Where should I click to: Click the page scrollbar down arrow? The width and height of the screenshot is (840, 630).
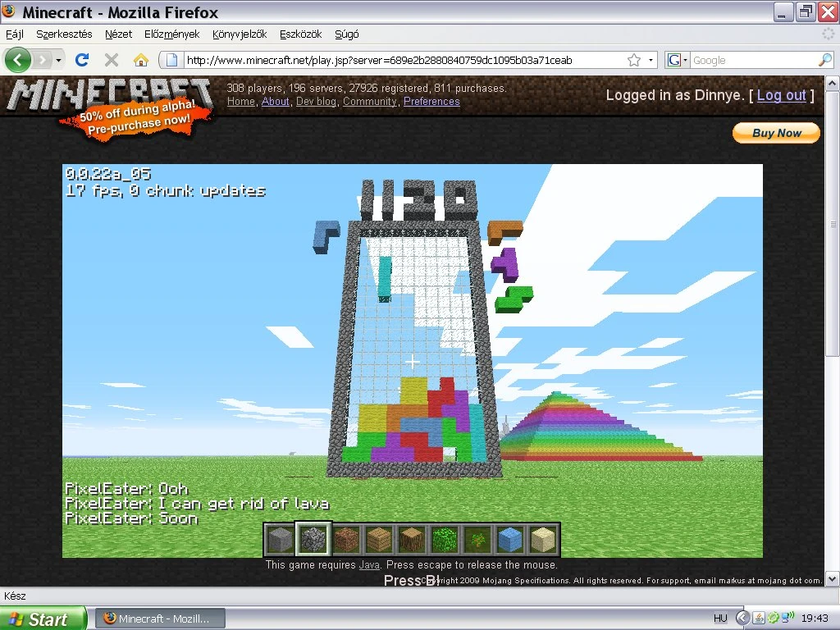[x=832, y=579]
